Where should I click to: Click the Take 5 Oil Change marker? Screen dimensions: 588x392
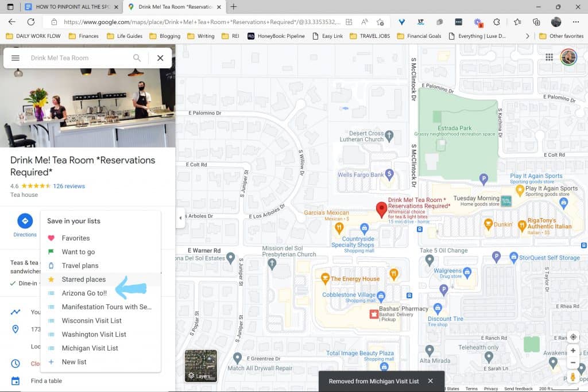click(x=430, y=260)
